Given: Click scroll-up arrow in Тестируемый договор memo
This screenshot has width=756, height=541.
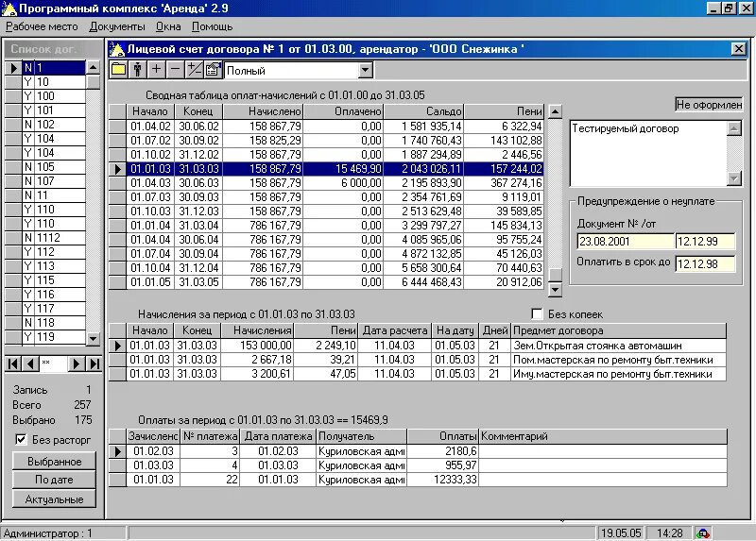Looking at the screenshot, I should (x=734, y=128).
